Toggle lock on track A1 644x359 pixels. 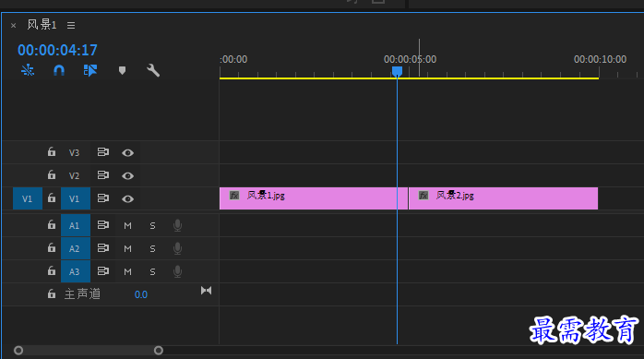[52, 224]
